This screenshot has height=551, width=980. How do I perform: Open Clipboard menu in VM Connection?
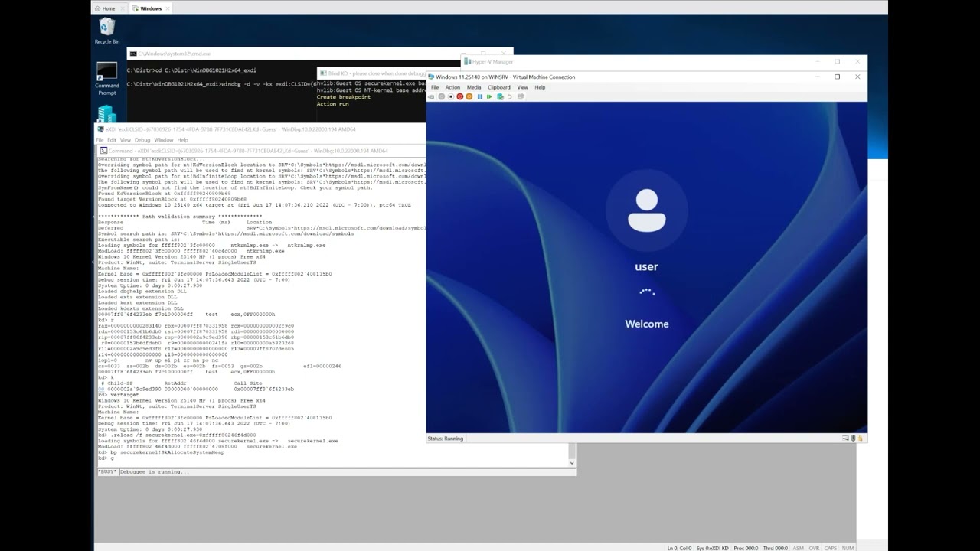pos(499,87)
